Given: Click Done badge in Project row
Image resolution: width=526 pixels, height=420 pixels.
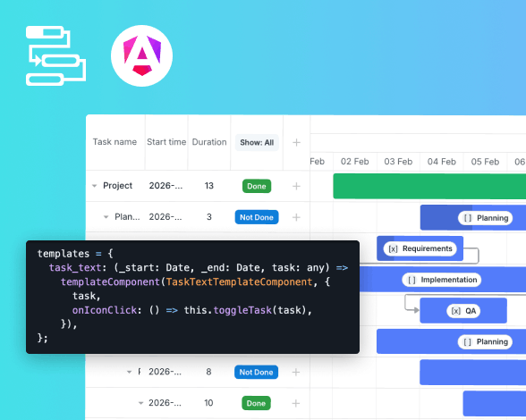Looking at the screenshot, I should [x=257, y=186].
